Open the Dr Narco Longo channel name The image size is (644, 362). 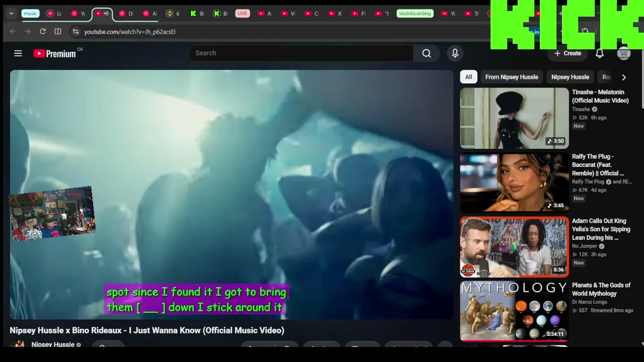tap(591, 303)
